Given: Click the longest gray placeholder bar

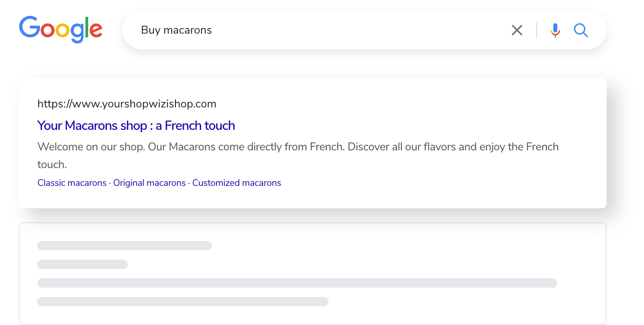Looking at the screenshot, I should 297,283.
